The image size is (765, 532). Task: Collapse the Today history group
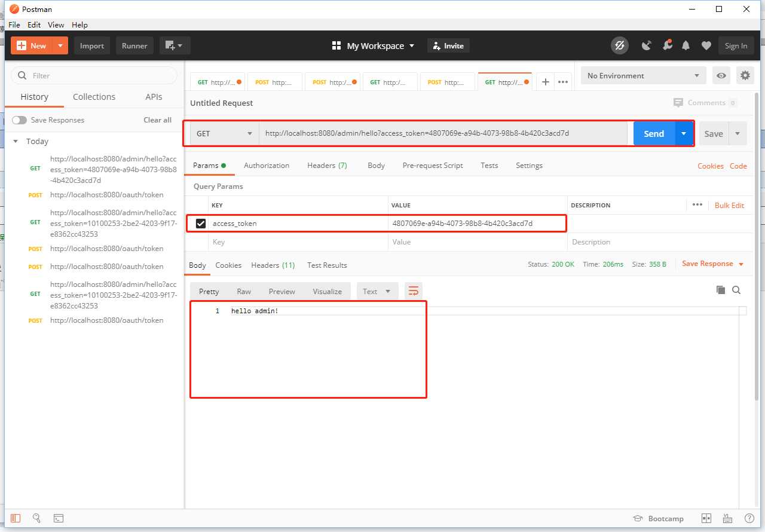pos(16,142)
